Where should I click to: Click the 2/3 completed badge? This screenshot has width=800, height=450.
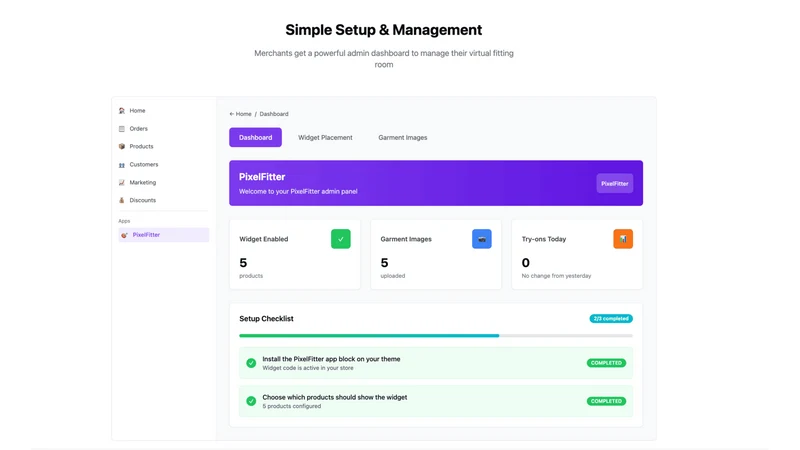[611, 319]
